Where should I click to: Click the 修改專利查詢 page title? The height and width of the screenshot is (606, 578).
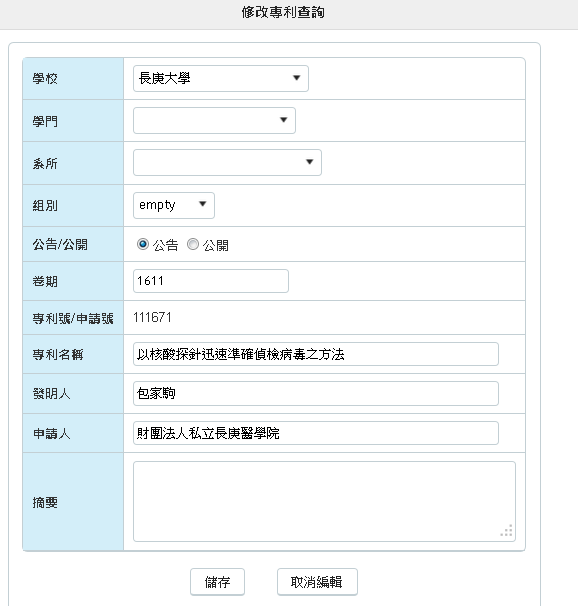pyautogui.click(x=283, y=12)
